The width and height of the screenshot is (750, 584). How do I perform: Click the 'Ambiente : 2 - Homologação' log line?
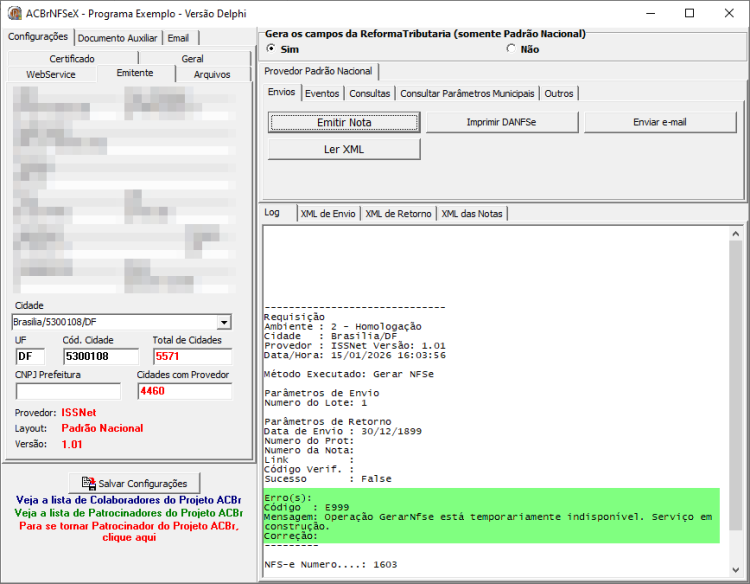(x=343, y=327)
